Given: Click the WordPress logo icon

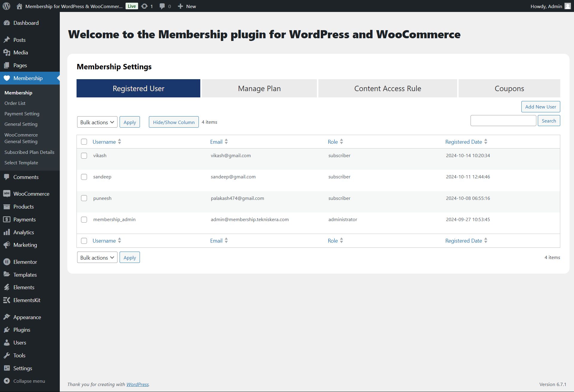Looking at the screenshot, I should coord(7,6).
